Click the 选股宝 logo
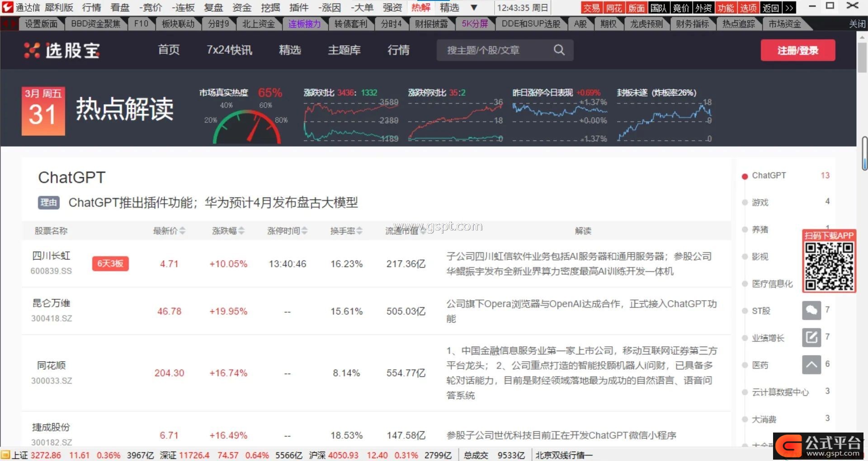868x461 pixels. (x=61, y=50)
